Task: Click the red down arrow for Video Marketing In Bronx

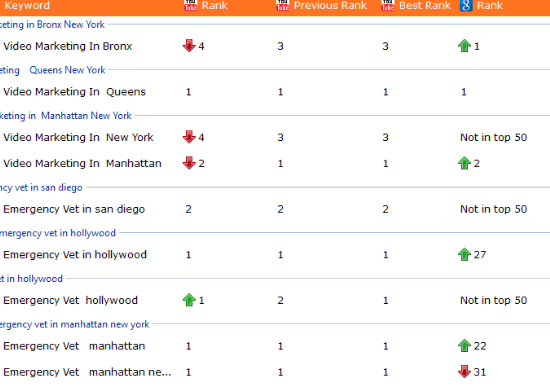Action: [x=189, y=46]
